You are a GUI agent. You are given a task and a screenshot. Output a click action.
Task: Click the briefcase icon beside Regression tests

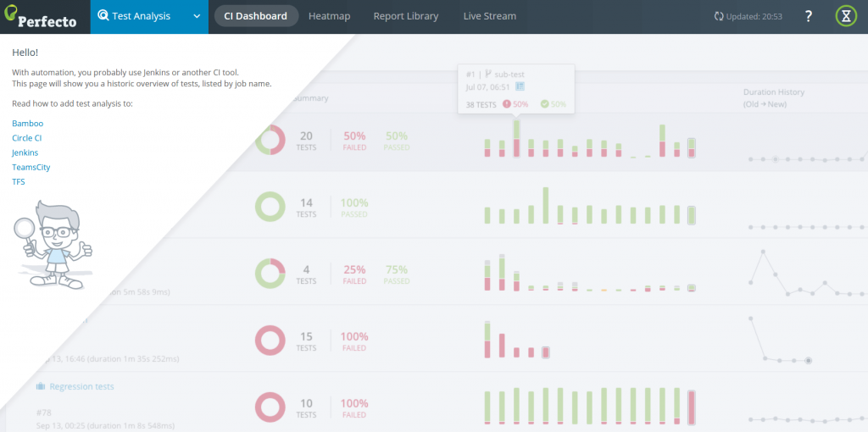pos(41,386)
